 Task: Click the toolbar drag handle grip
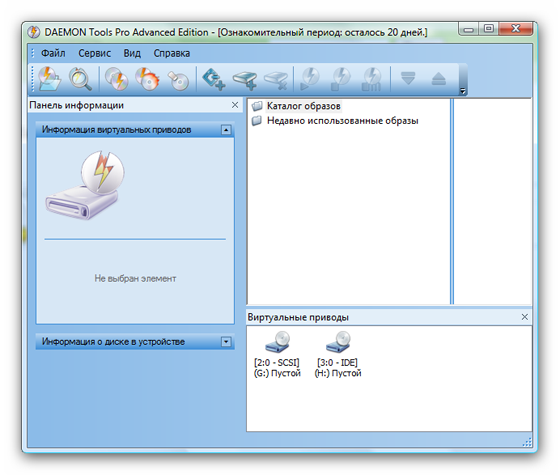pyautogui.click(x=33, y=79)
